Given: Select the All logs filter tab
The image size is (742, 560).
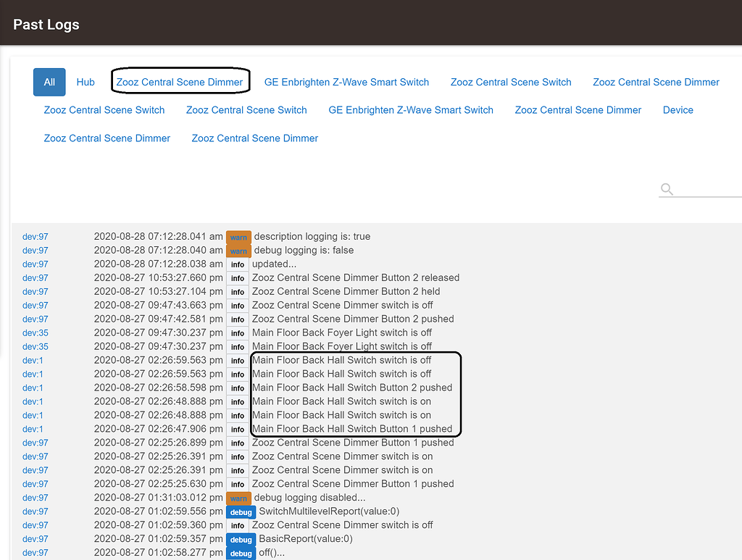Looking at the screenshot, I should [x=49, y=82].
